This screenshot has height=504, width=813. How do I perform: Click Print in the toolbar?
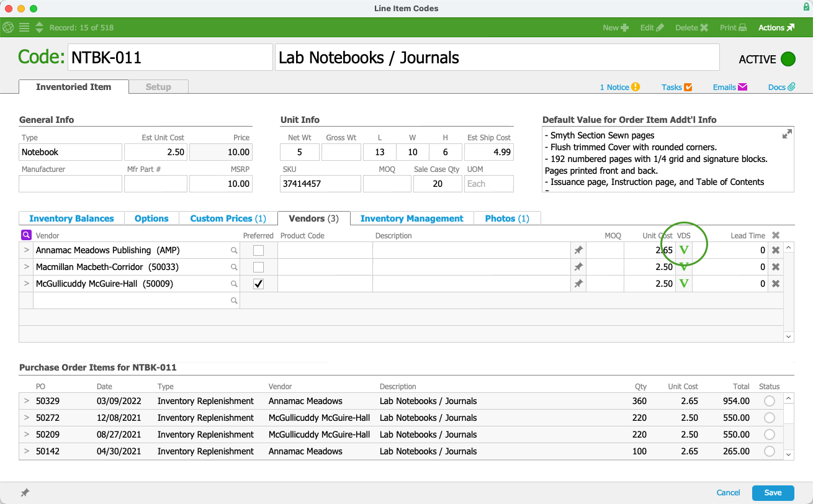733,27
